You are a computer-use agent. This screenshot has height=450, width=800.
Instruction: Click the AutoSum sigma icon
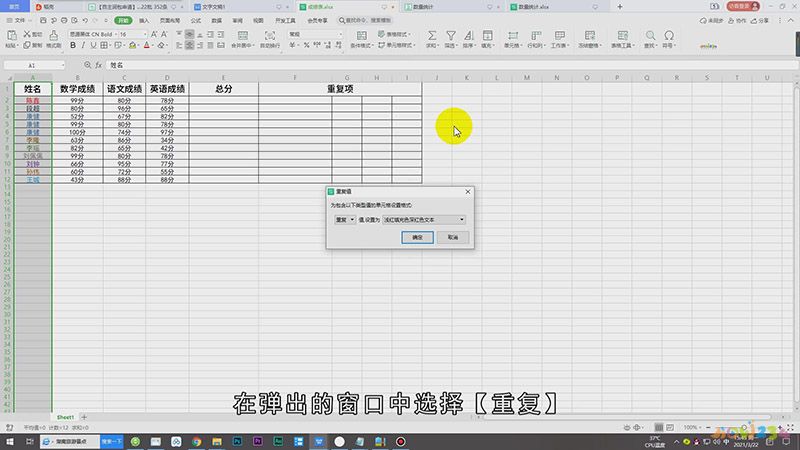pyautogui.click(x=432, y=36)
